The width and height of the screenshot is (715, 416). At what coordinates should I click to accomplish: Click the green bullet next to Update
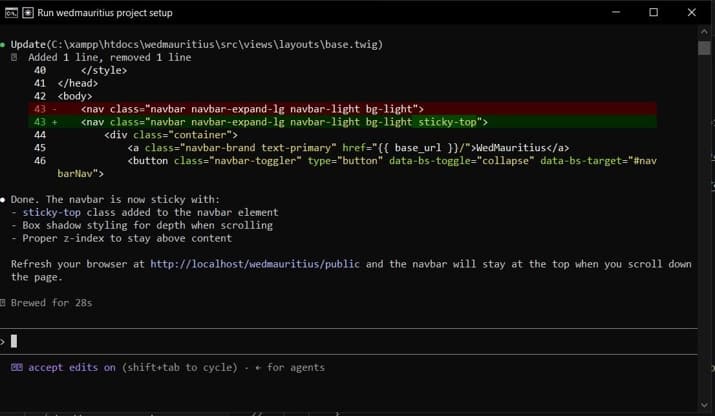pyautogui.click(x=3, y=45)
